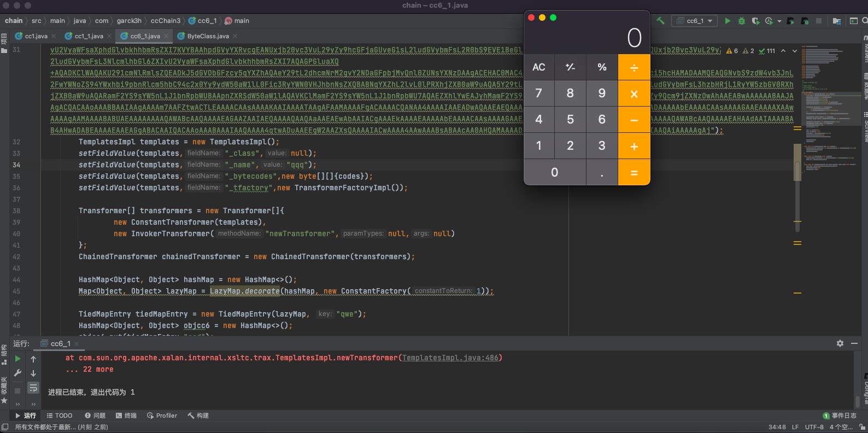Open the 构建 build tab
Image resolution: width=868 pixels, height=433 pixels.
[198, 416]
